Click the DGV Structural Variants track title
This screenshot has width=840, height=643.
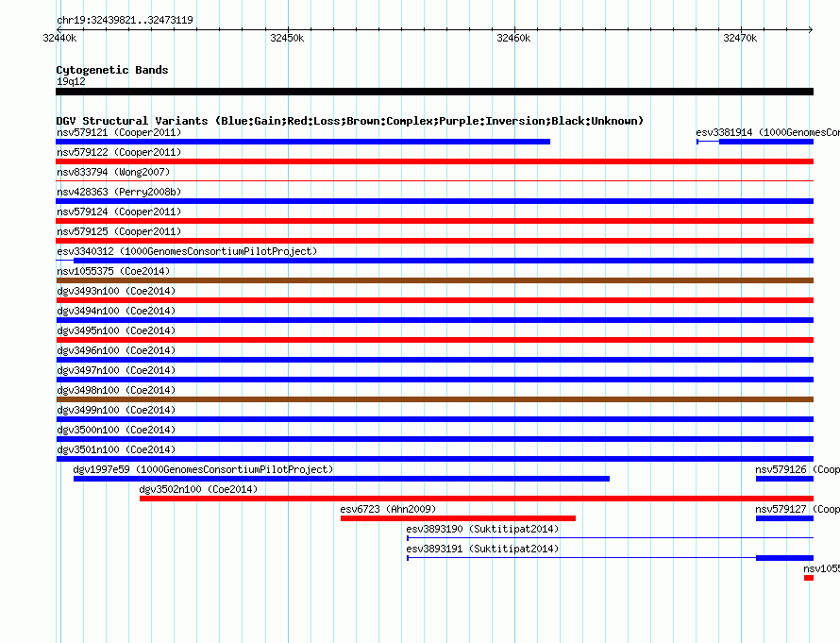tap(350, 121)
